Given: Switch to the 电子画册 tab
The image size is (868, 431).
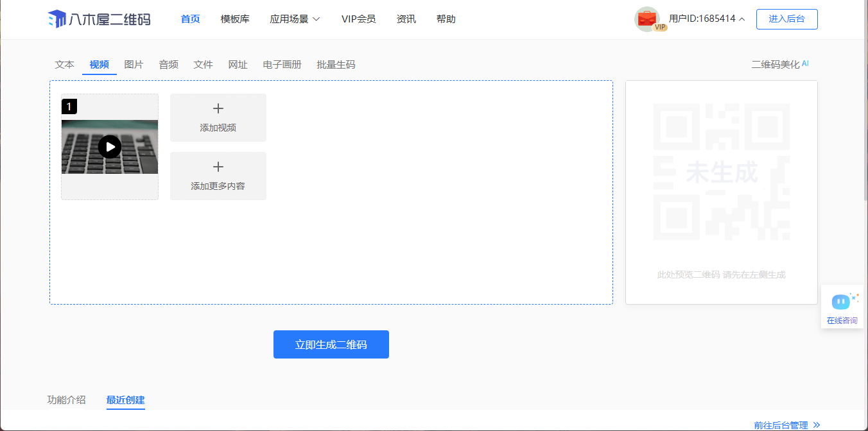Looking at the screenshot, I should (282, 65).
